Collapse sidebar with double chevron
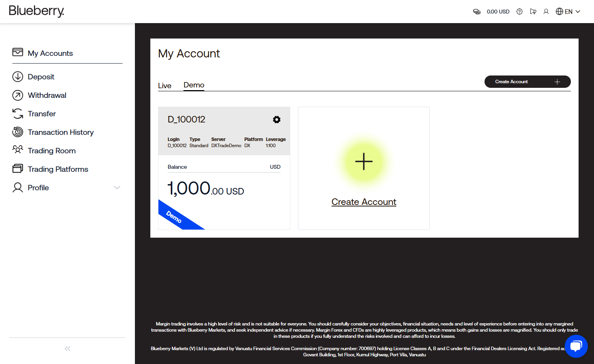This screenshot has height=364, width=594. tap(67, 349)
